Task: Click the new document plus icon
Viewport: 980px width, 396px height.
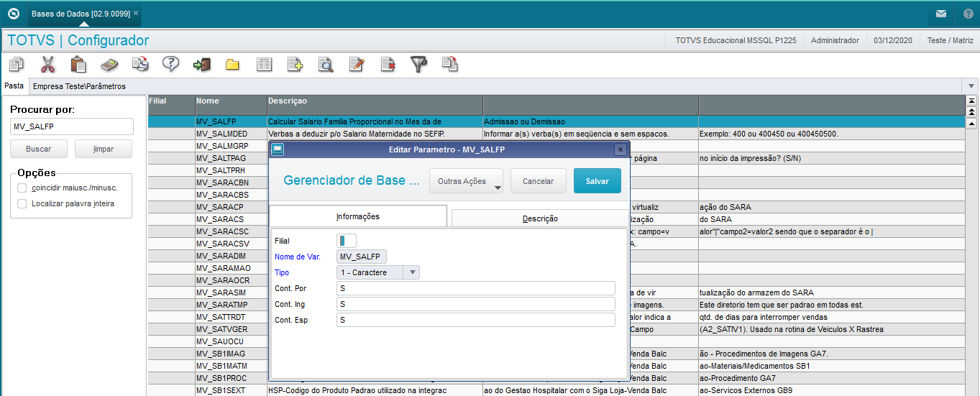Action: [295, 64]
